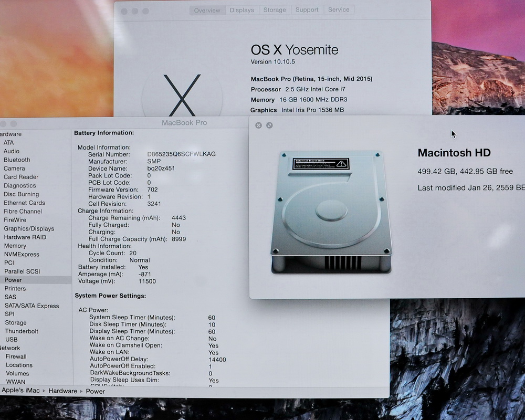
Task: Click the serial number D865235Q6SCFWLKAG
Action: click(x=182, y=154)
